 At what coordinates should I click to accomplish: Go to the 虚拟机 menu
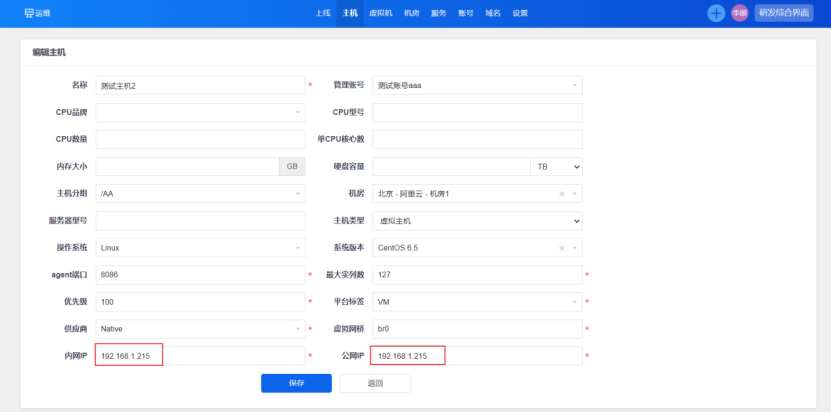(381, 13)
